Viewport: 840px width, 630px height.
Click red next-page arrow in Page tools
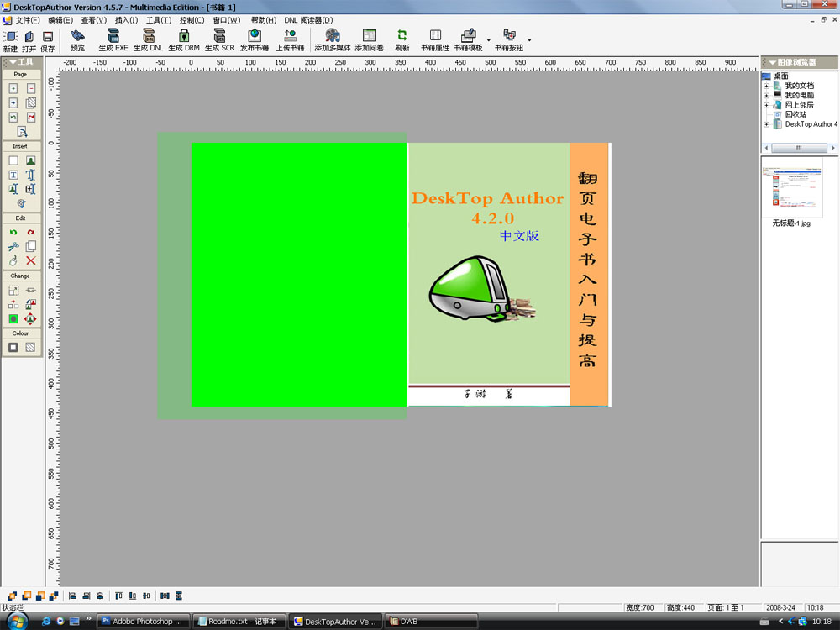click(x=31, y=117)
